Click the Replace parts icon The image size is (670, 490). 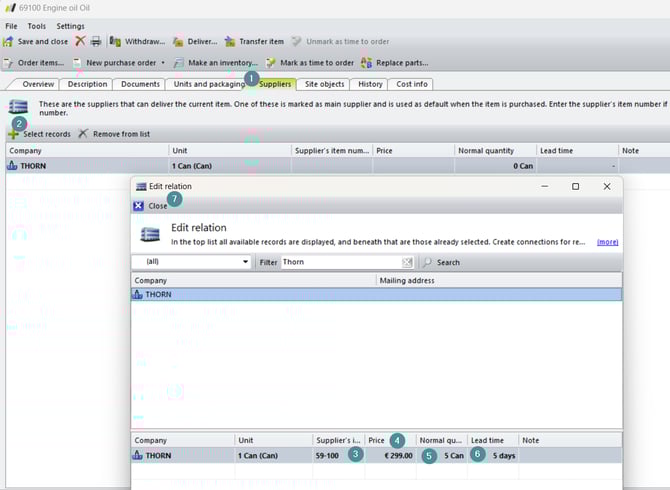pos(366,63)
